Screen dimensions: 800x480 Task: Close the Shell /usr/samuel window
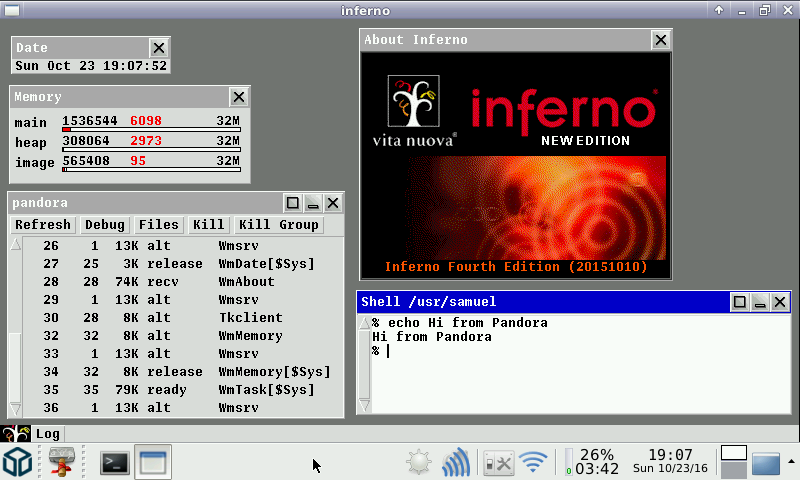tap(780, 302)
